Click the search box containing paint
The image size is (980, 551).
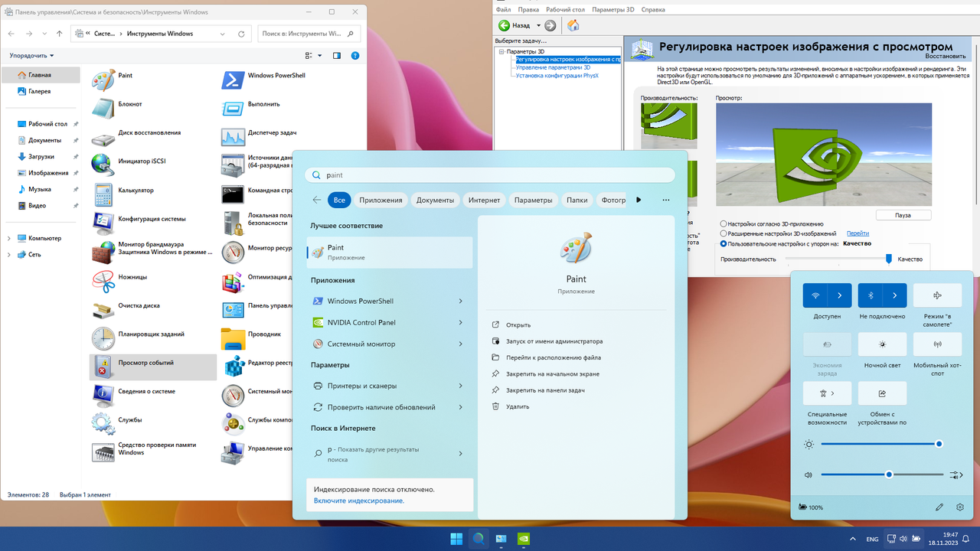click(490, 174)
